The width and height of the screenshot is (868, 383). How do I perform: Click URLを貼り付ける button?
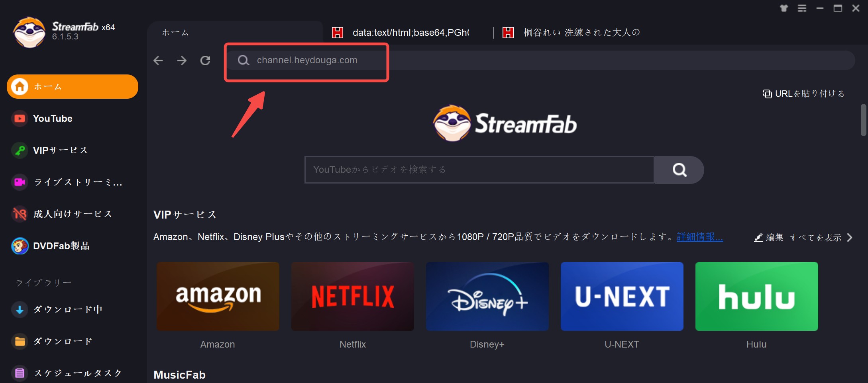[x=804, y=94]
